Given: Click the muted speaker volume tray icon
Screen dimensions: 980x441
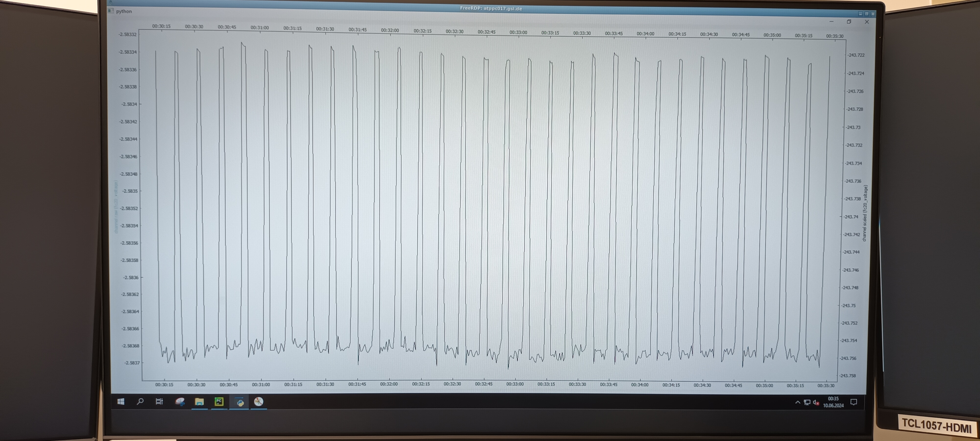Looking at the screenshot, I should [816, 403].
